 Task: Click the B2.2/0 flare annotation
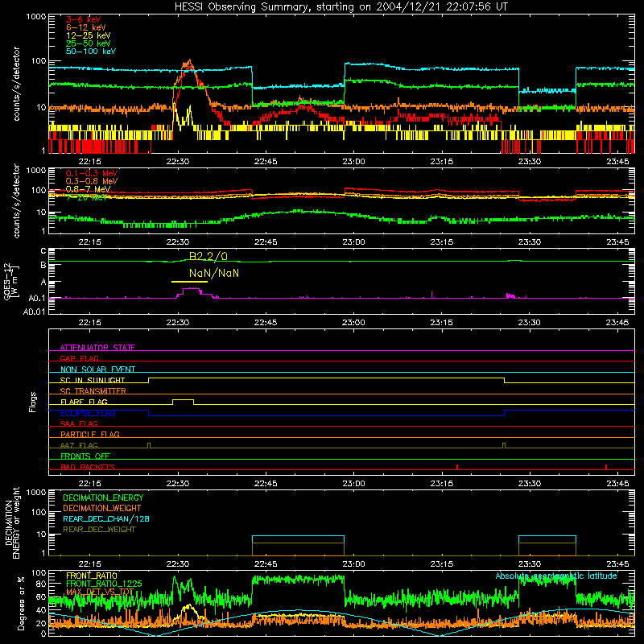click(x=208, y=256)
